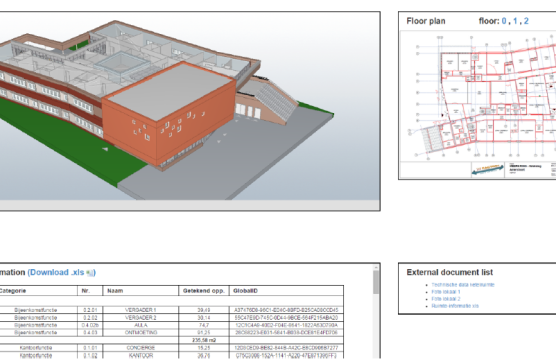Select the ONTMOETING row in the table
Screen dimensions: 556x364
171,332
